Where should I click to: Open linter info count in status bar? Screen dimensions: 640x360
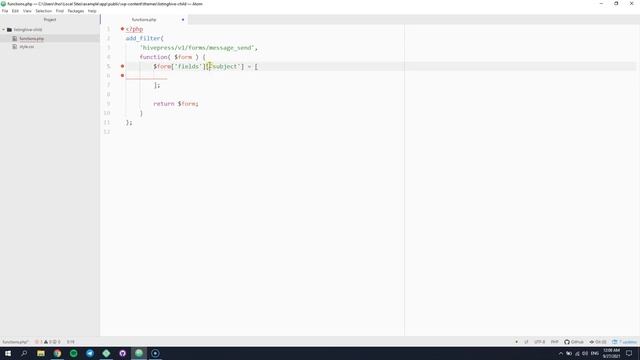tap(57, 342)
